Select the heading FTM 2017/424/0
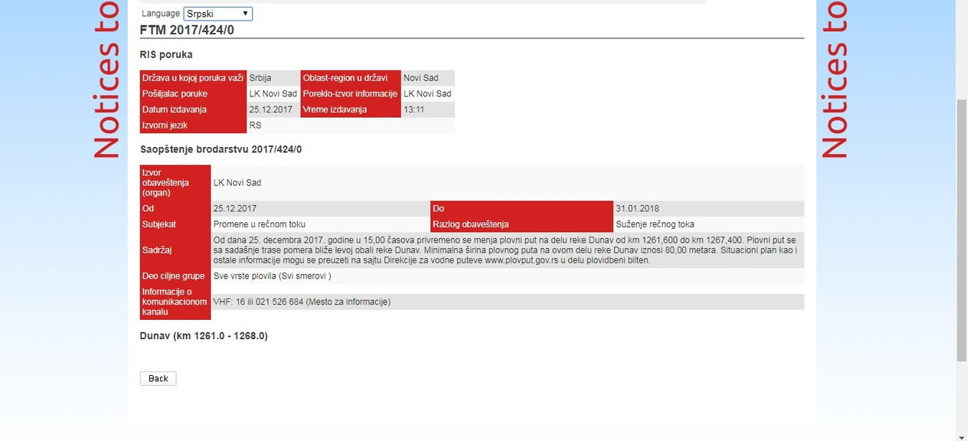This screenshot has width=980, height=441. tap(187, 30)
